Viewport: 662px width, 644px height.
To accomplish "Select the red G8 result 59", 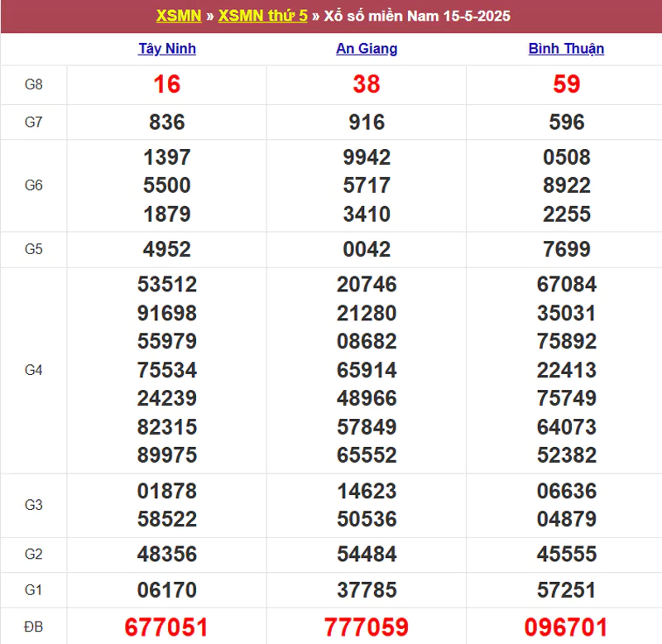I will (x=567, y=84).
